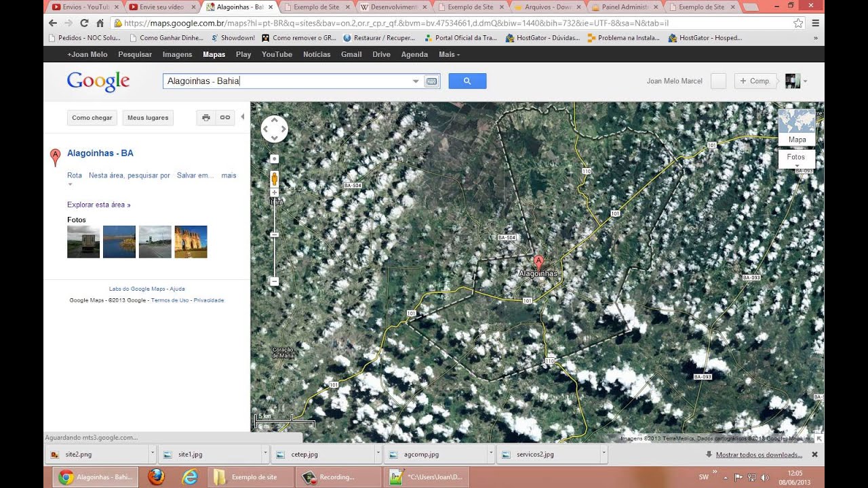Zoom out with the bottom minus button
868x488 pixels.
(274, 281)
